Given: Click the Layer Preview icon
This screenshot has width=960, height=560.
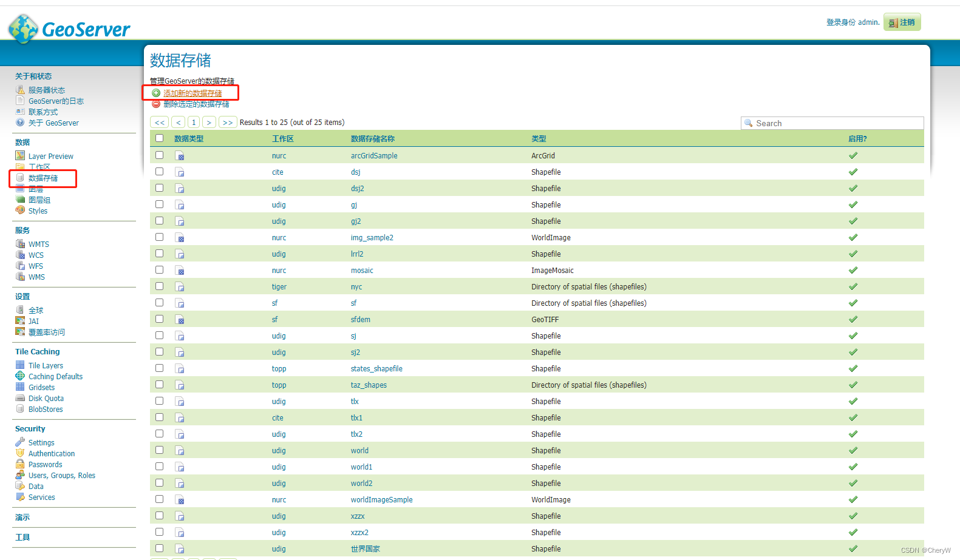Looking at the screenshot, I should 20,156.
